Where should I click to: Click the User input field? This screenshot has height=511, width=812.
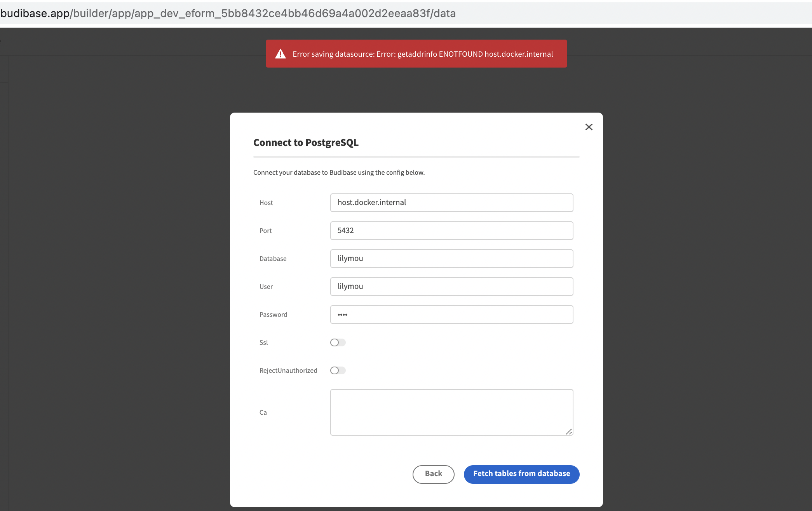451,287
